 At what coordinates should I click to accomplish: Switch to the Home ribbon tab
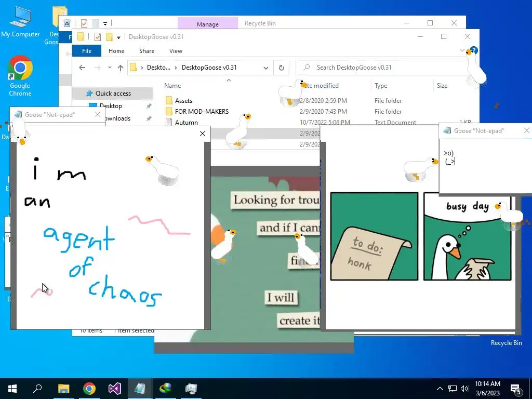pyautogui.click(x=116, y=51)
